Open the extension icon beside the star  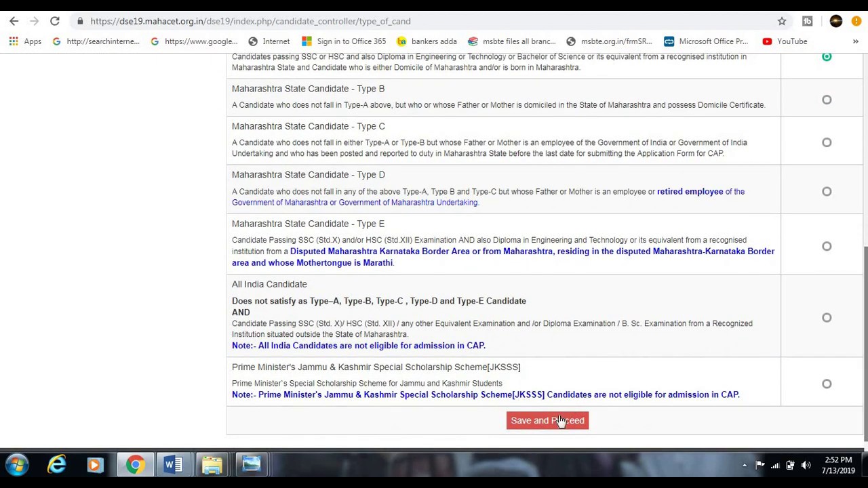807,21
